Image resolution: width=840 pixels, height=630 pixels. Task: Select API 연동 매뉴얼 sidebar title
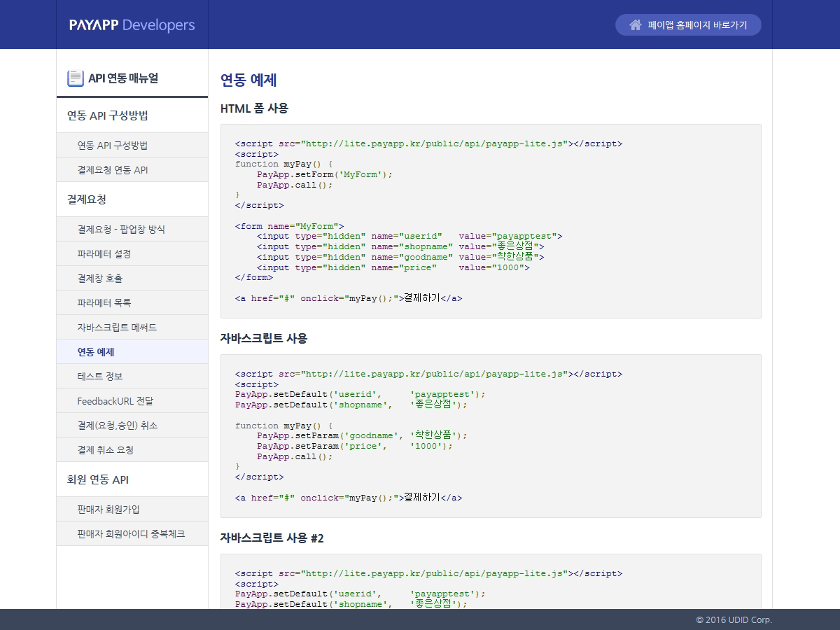coord(123,78)
